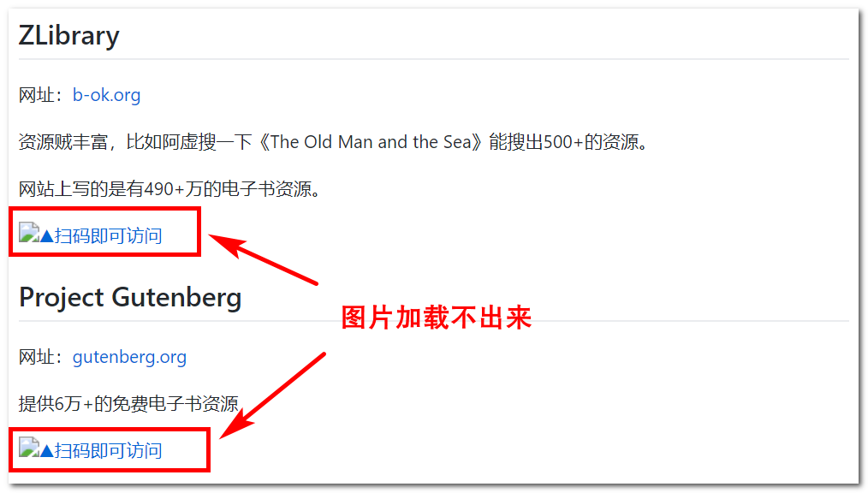Click The Old Man and the Sea title text
This screenshot has width=868, height=493.
tap(371, 142)
